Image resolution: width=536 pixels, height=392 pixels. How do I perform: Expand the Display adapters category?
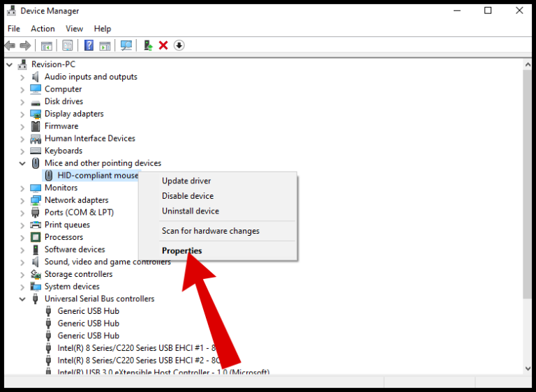click(x=22, y=114)
